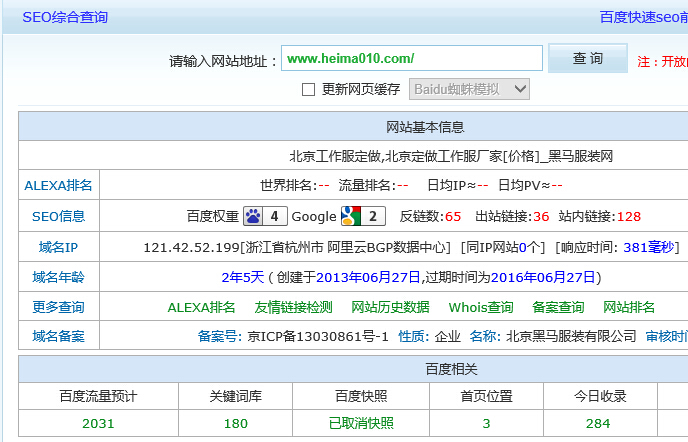Focus the website address input field

[412, 58]
